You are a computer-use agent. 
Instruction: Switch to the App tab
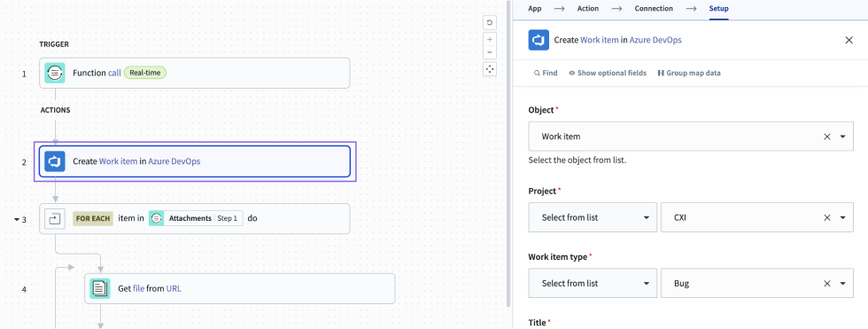click(x=535, y=8)
